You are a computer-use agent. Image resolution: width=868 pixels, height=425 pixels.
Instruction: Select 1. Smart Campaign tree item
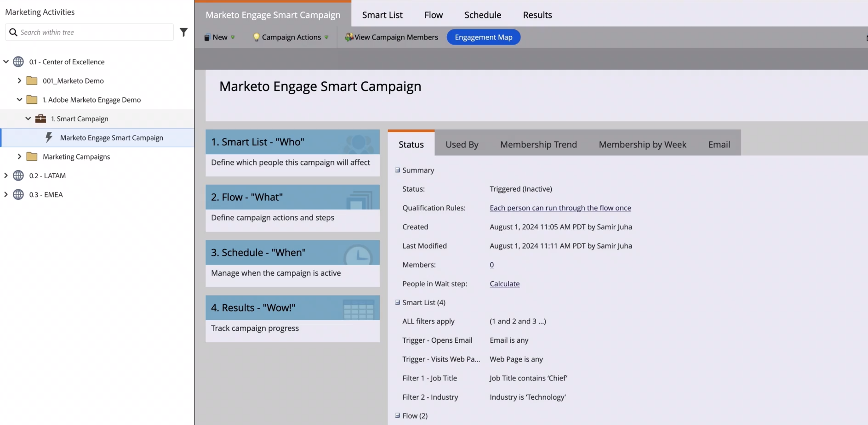click(97, 119)
